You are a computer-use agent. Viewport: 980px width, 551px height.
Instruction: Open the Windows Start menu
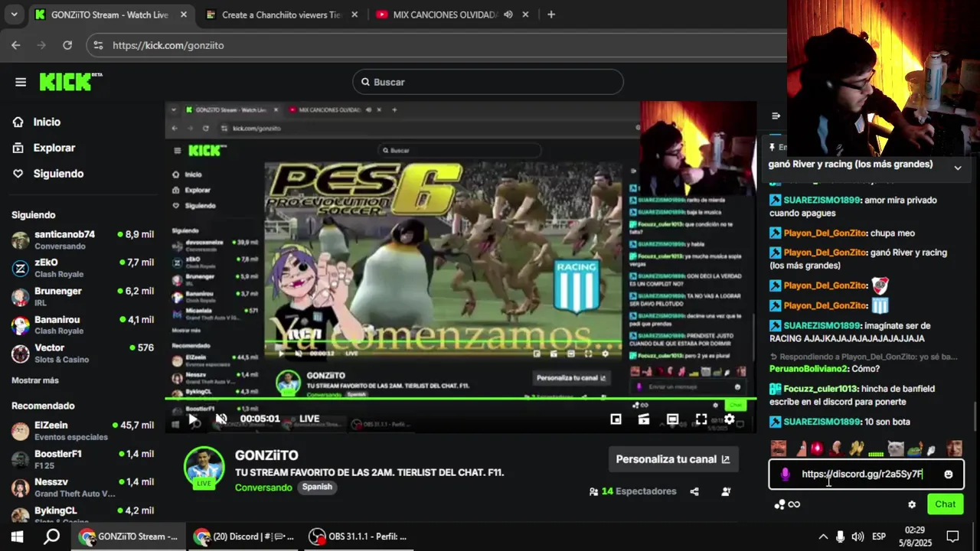tap(17, 536)
